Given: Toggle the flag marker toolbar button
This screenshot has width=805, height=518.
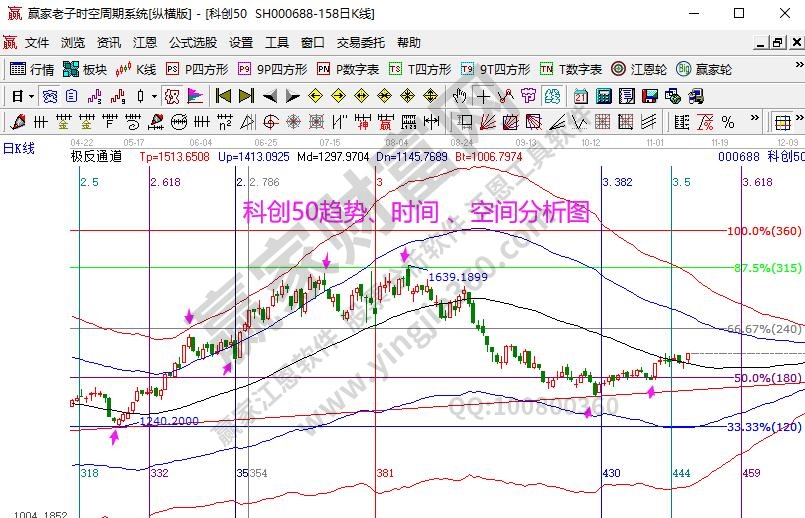Looking at the screenshot, I should point(195,96).
